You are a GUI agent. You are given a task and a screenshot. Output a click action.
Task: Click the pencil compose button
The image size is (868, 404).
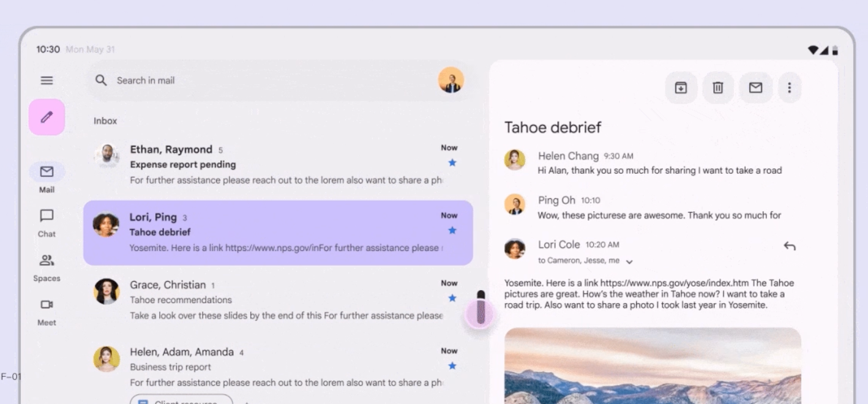pos(47,117)
